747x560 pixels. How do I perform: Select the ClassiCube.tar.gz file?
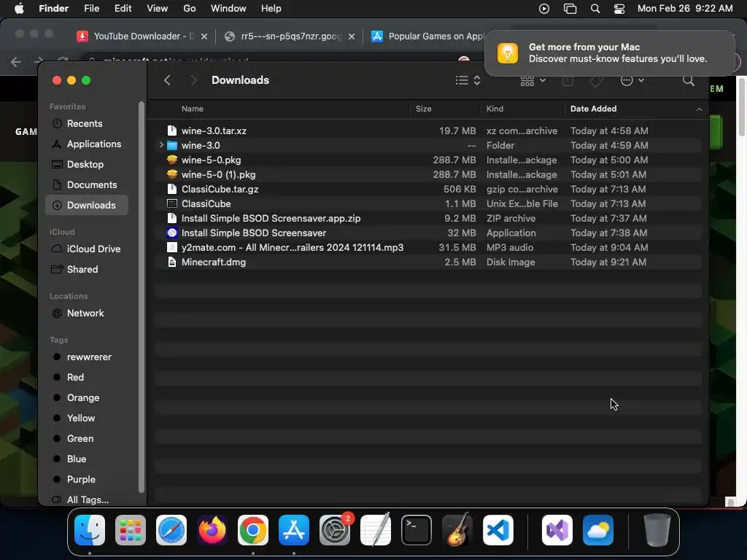coord(428,189)
